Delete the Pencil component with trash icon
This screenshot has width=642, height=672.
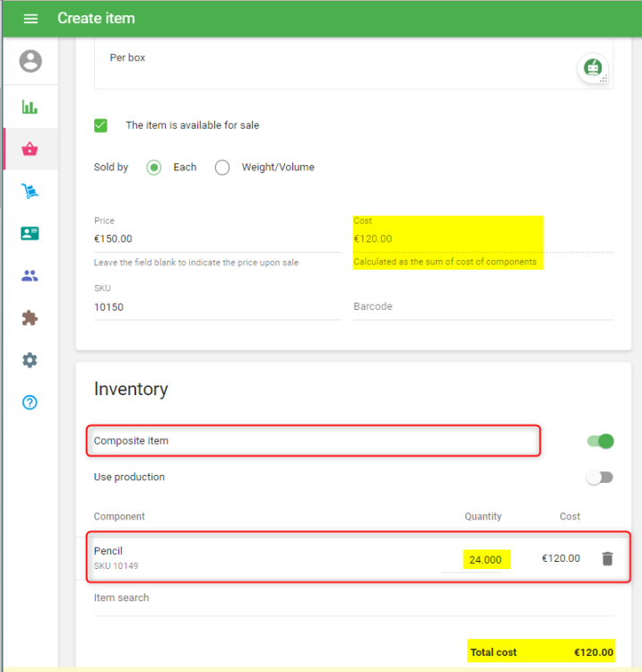tap(607, 558)
